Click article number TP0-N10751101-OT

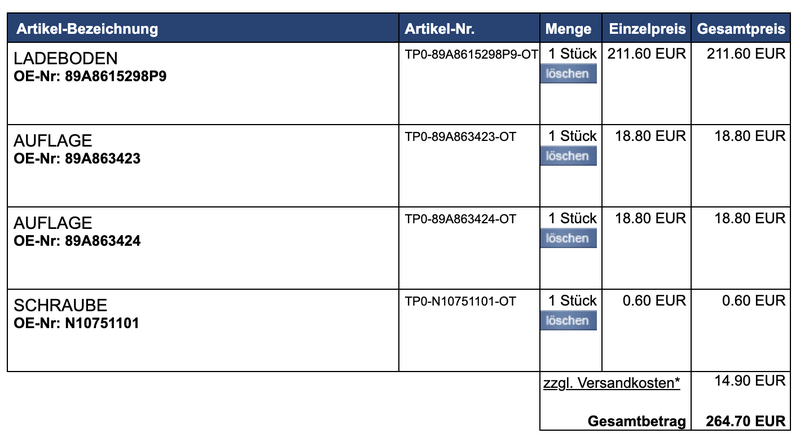460,300
